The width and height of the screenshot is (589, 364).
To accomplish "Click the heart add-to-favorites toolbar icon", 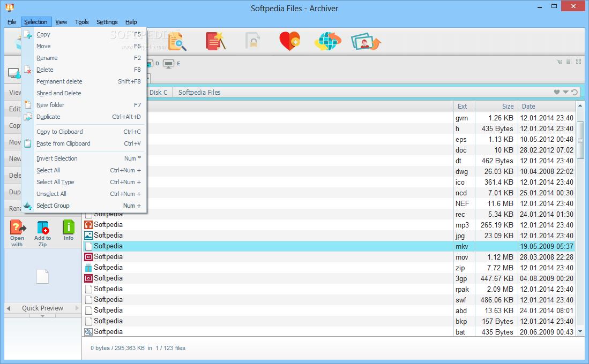I will 289,41.
